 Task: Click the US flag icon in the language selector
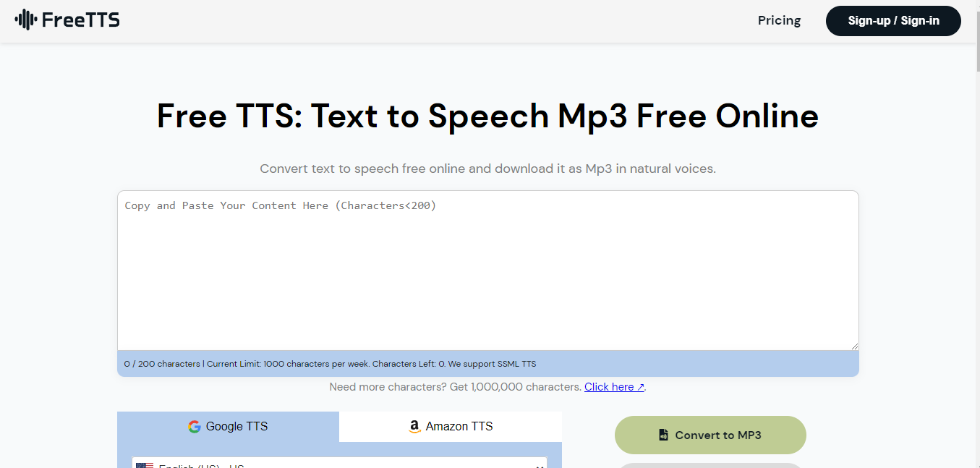tap(144, 466)
